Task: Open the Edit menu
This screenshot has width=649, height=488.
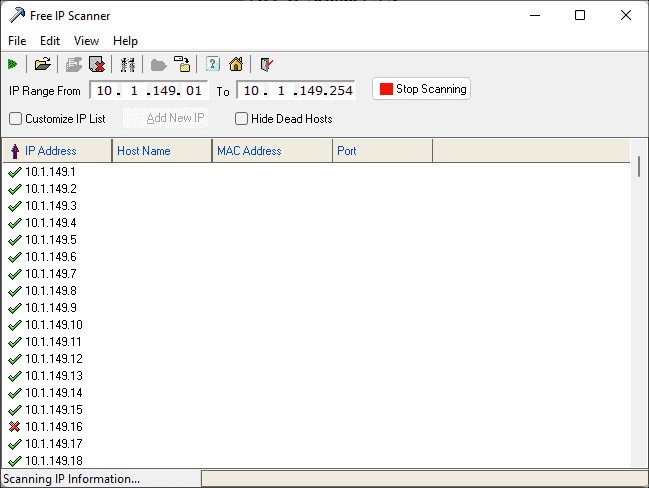Action: point(50,41)
